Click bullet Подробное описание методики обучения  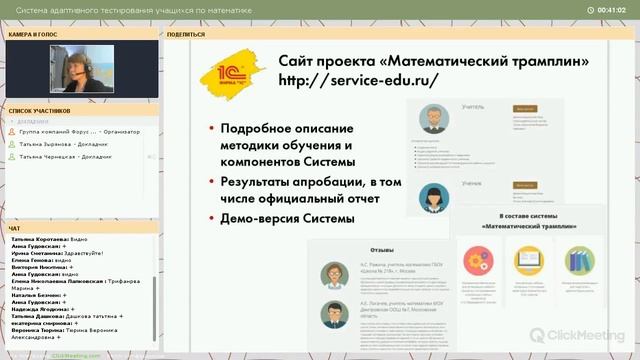click(288, 145)
